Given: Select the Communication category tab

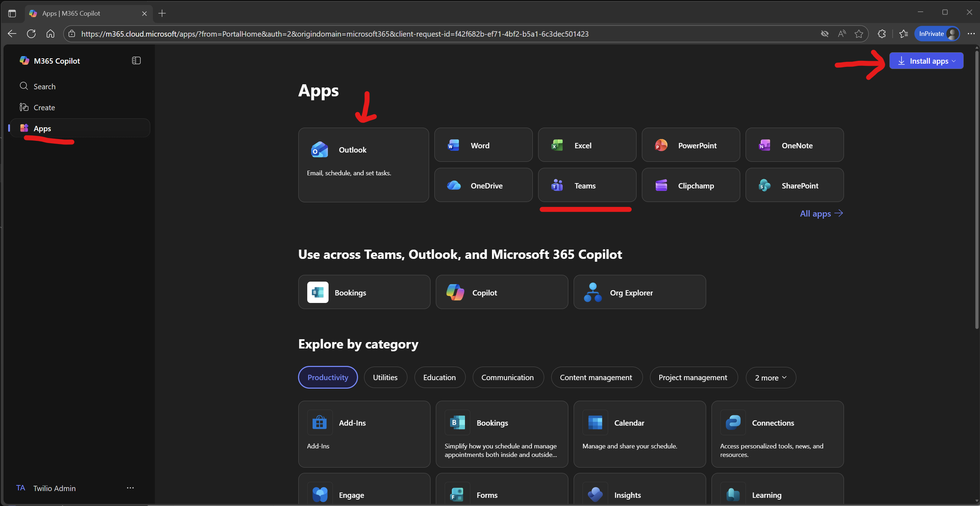Looking at the screenshot, I should click(x=508, y=377).
